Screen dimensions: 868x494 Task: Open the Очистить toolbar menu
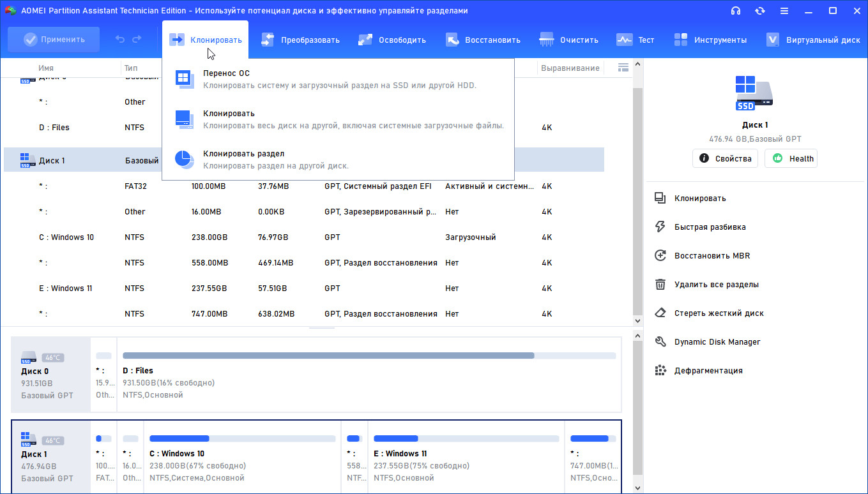tap(568, 40)
